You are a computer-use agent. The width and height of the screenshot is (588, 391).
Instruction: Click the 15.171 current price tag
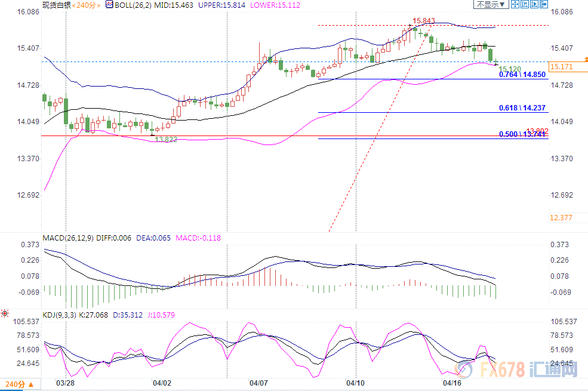562,67
